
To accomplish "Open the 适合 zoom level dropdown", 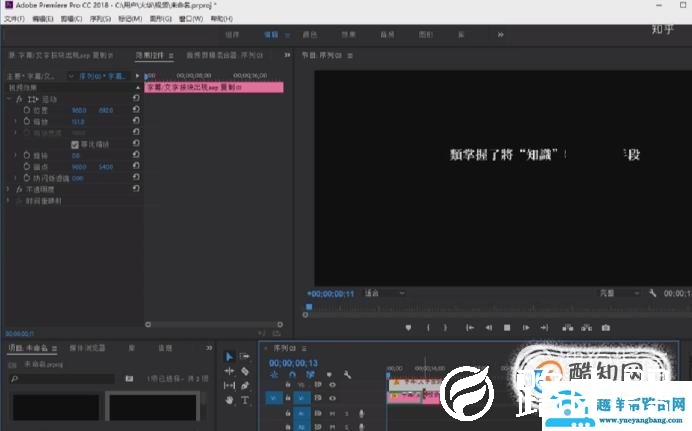I will (384, 293).
